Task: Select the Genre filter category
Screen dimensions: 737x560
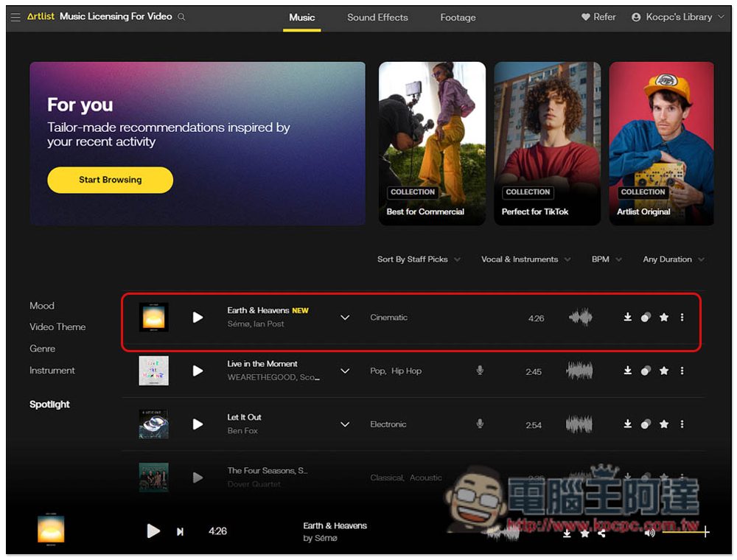Action: click(x=42, y=349)
